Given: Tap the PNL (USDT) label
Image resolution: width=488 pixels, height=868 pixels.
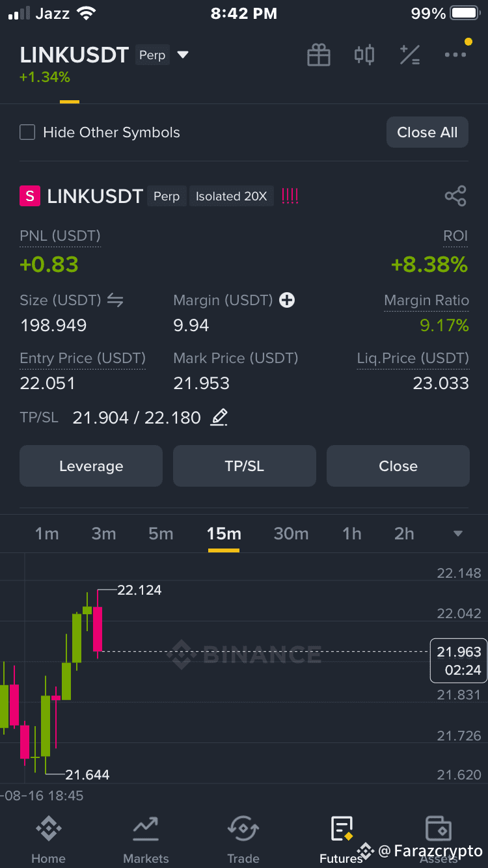Looking at the screenshot, I should click(60, 236).
